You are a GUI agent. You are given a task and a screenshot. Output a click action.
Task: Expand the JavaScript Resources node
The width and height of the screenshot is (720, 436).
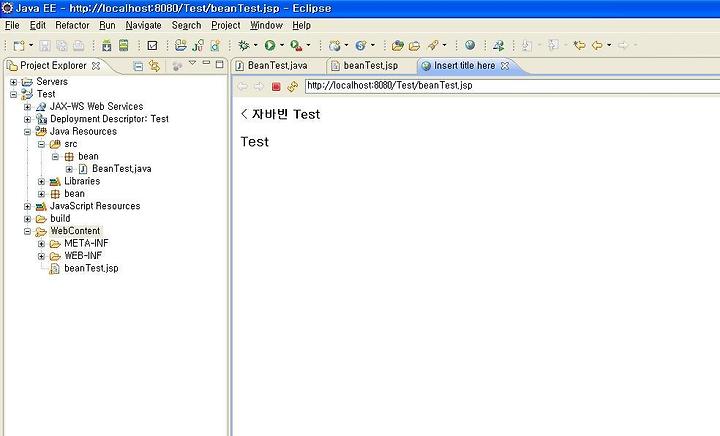point(28,207)
